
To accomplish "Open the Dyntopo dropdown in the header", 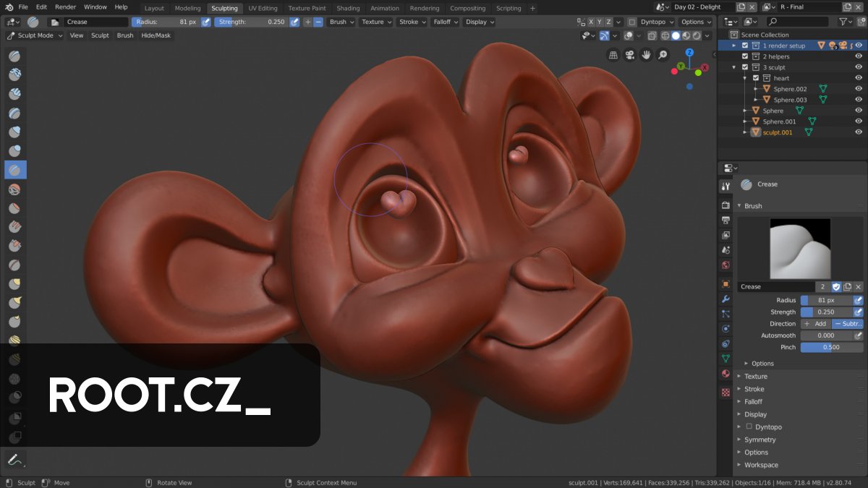I will pos(653,22).
